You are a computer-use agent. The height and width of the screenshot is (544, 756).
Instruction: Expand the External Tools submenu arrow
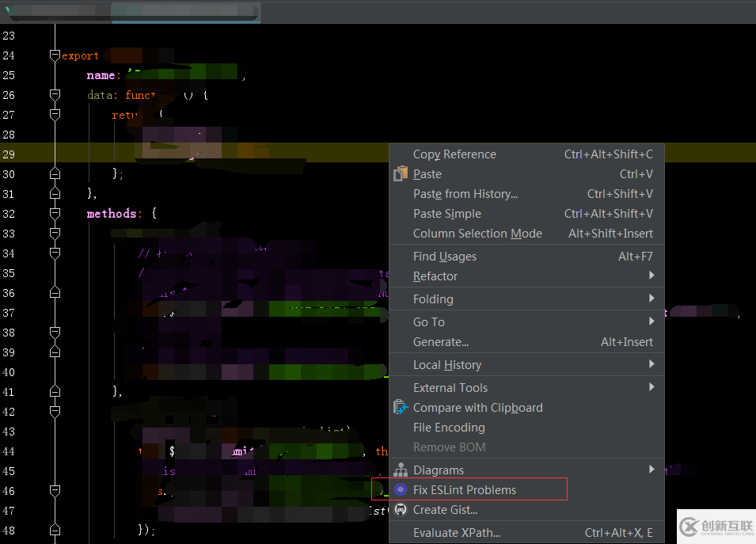coord(652,387)
